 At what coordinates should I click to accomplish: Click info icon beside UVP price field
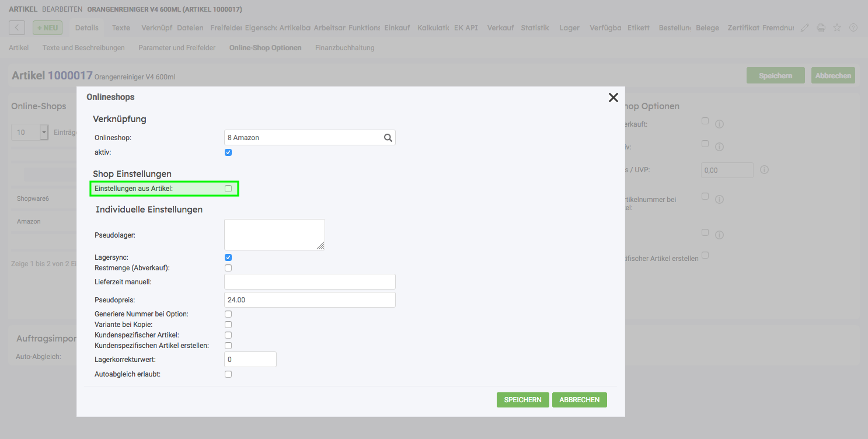pyautogui.click(x=764, y=170)
